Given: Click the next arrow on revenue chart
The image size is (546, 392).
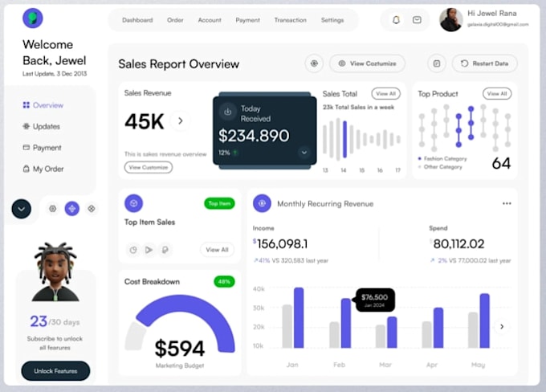Looking at the screenshot, I should [502, 326].
